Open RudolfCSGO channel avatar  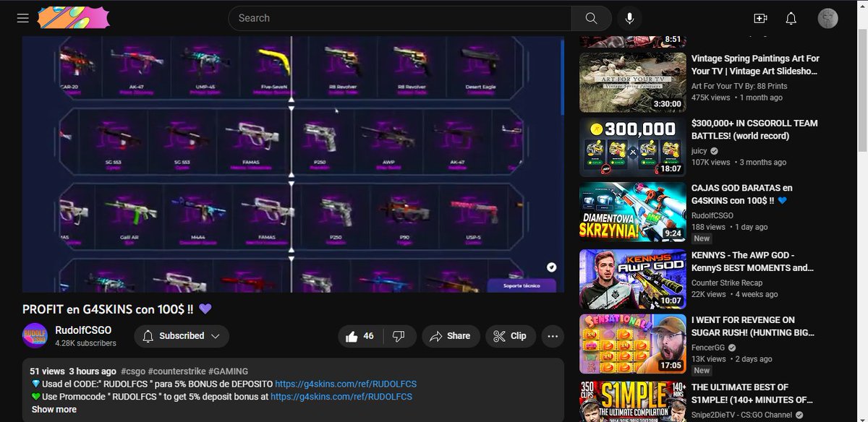[35, 336]
